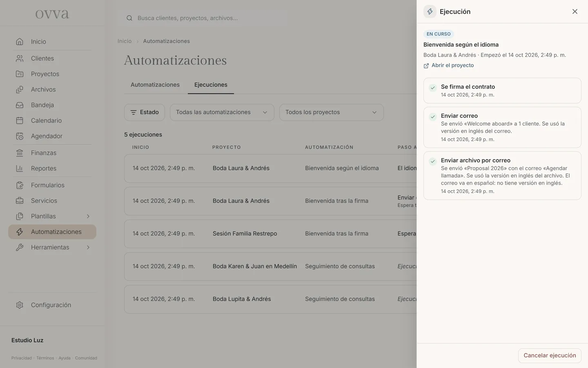Click the Estudio Luz workspace name
Viewport: 588px width, 368px height.
click(x=27, y=340)
